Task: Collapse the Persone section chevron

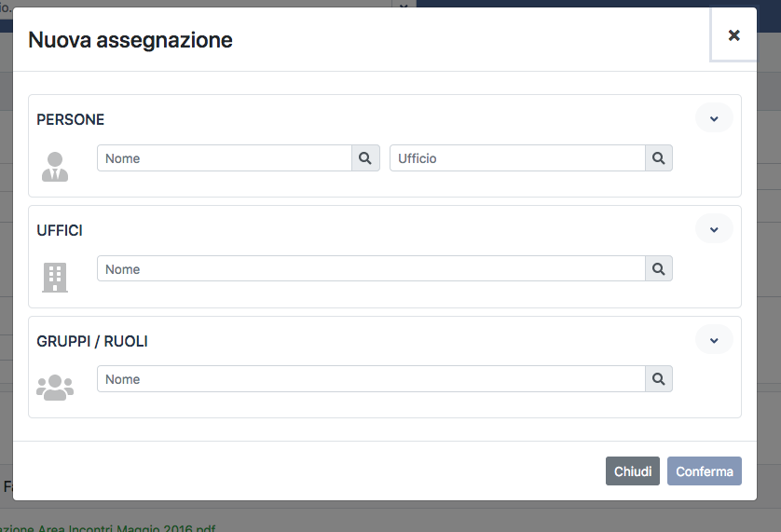Action: (714, 118)
